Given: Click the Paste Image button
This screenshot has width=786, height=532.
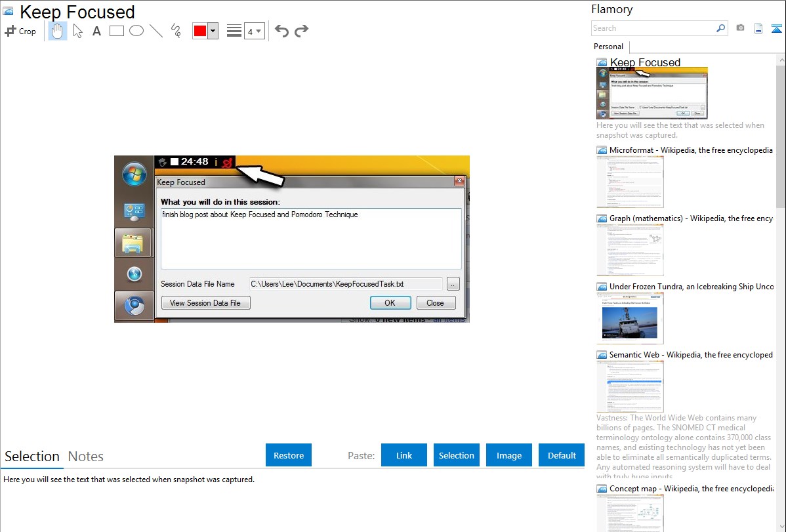Looking at the screenshot, I should (x=508, y=455).
